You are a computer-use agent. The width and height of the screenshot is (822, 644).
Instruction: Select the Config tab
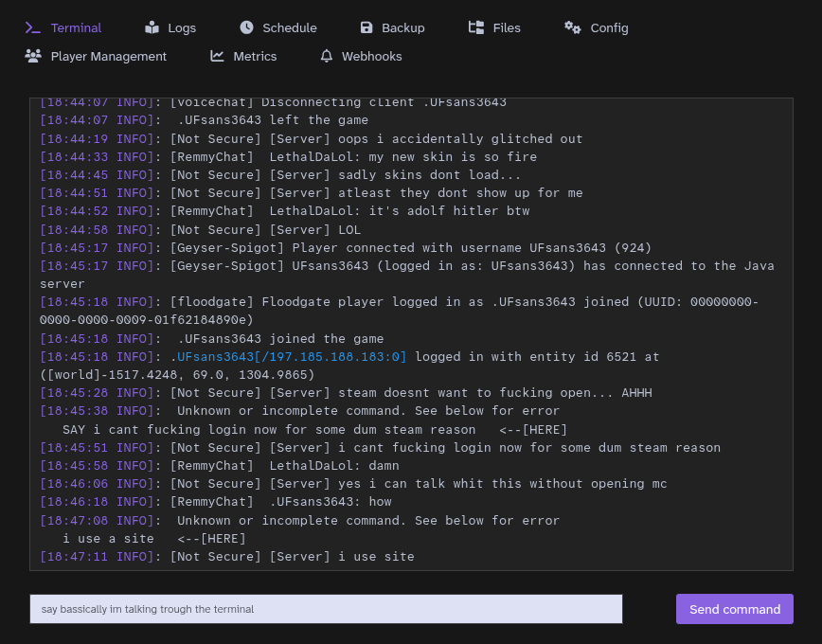tap(609, 28)
